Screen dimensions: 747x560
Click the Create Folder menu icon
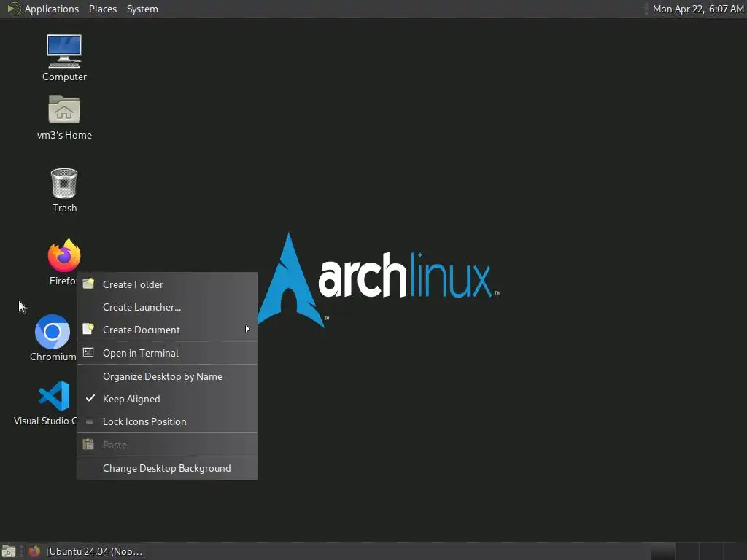click(x=88, y=284)
